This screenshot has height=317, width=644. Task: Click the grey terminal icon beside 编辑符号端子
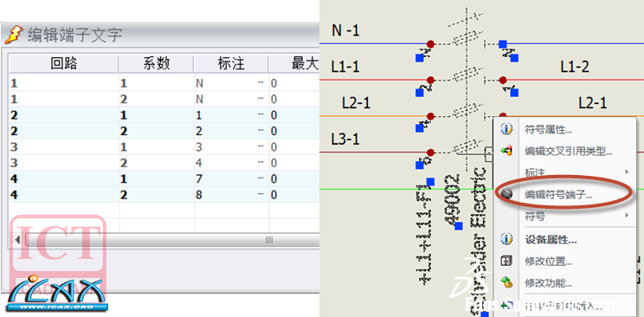point(507,194)
